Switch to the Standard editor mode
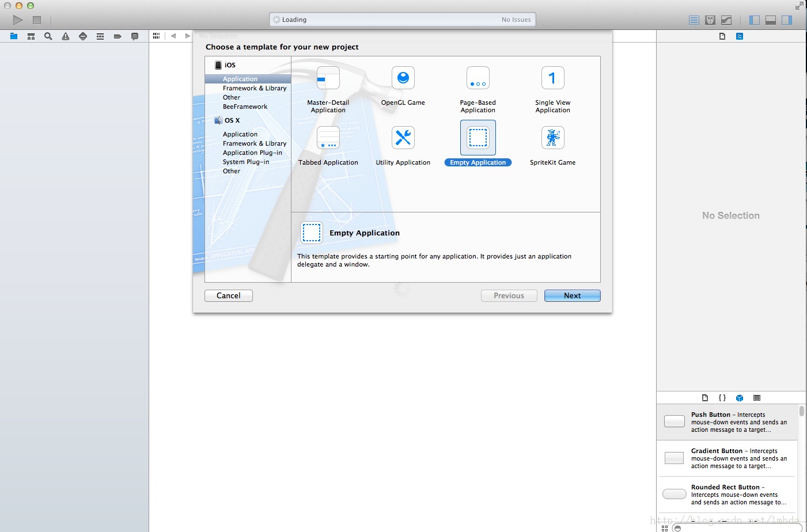 tap(694, 20)
